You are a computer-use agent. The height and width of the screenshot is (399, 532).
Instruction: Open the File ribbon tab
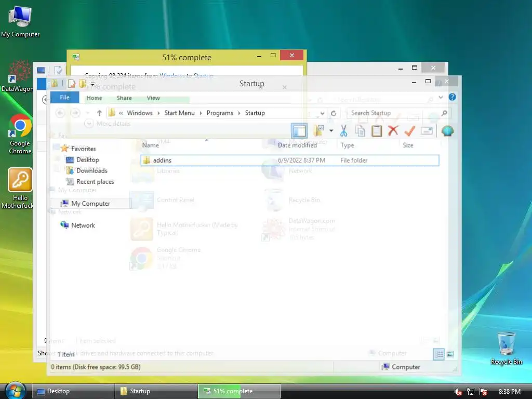point(64,98)
